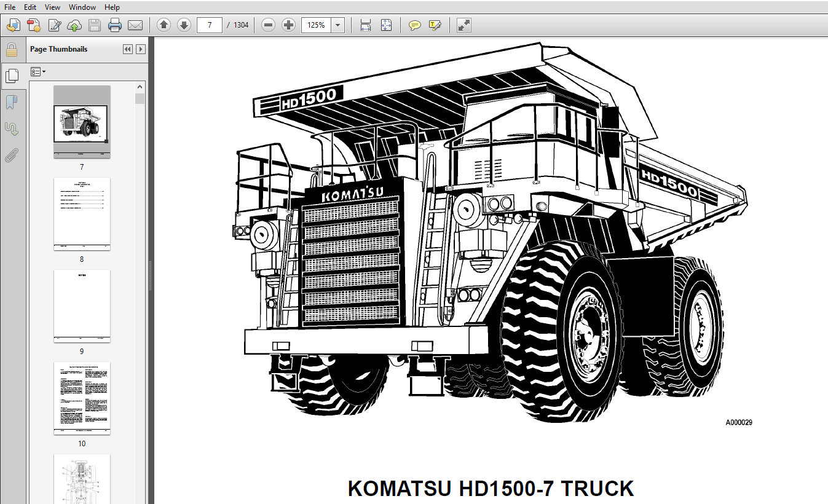Open the Attachments paperclip panel icon

(x=12, y=155)
